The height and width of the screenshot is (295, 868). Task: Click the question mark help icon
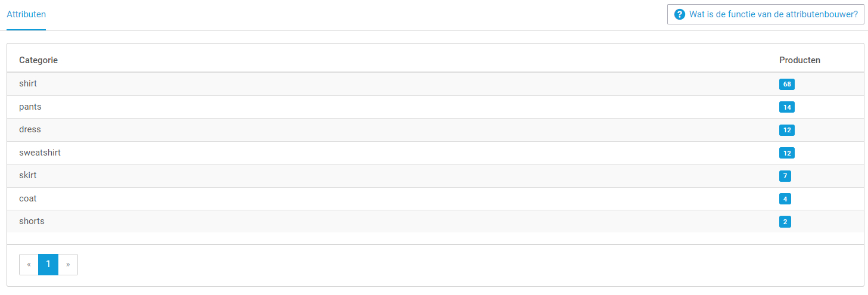pos(680,14)
